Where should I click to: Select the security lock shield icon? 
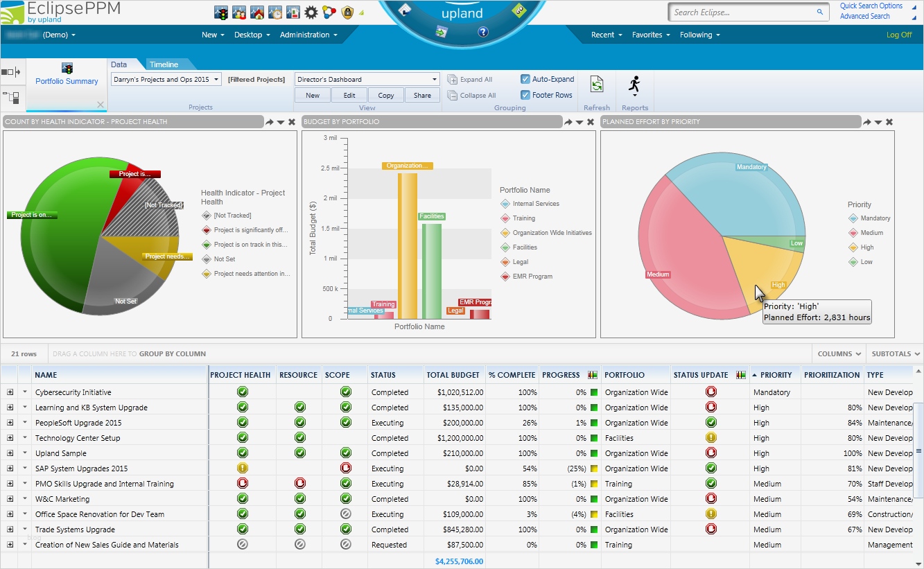pos(347,12)
